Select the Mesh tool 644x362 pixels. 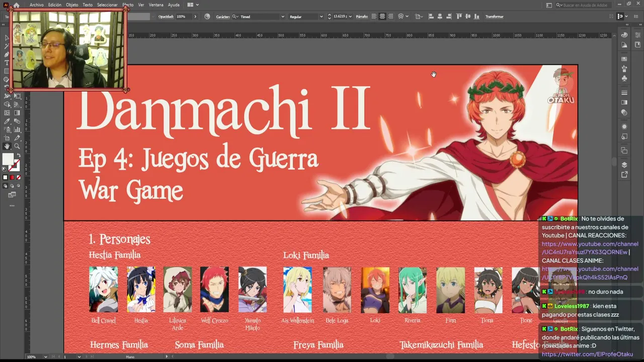point(7,113)
